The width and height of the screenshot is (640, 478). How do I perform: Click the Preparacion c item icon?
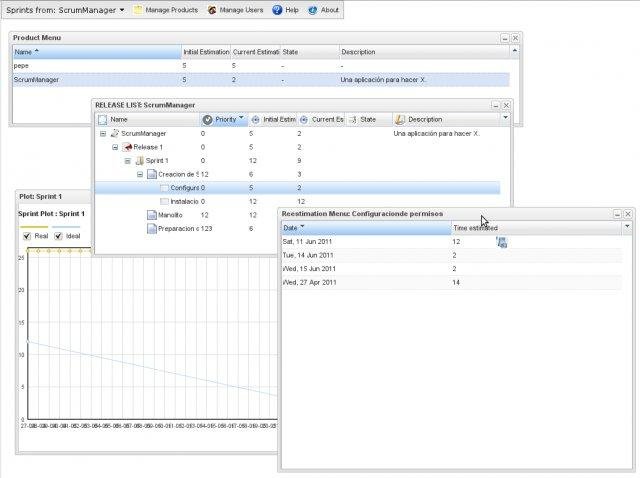[152, 229]
